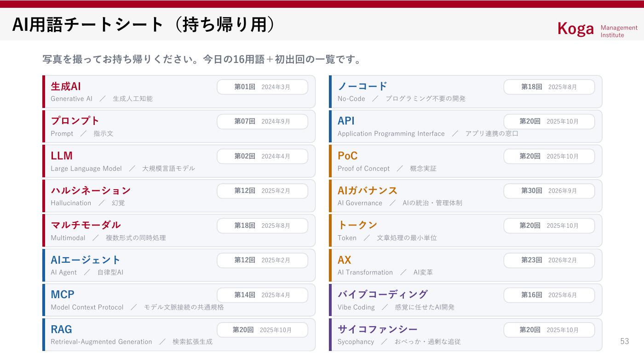Image resolution: width=644 pixels, height=362 pixels.
Task: Click the API term heading
Action: [x=346, y=121]
